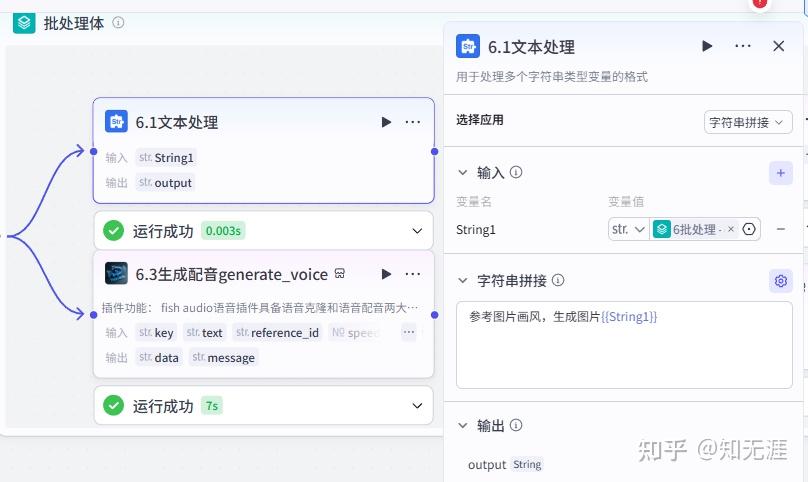The height and width of the screenshot is (482, 808).
Task: Collapse the 输出 section
Action: click(x=463, y=425)
